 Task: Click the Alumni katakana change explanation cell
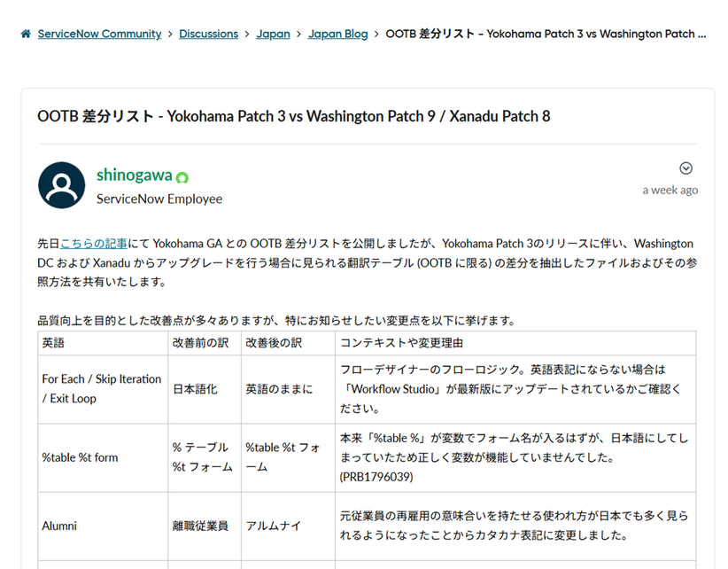[x=515, y=526]
